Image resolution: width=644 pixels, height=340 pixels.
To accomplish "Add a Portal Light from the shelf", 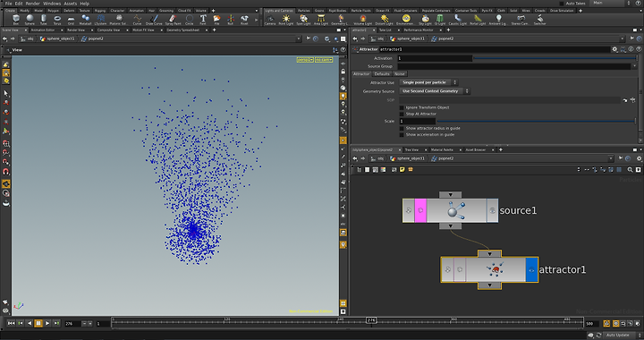I will point(478,20).
